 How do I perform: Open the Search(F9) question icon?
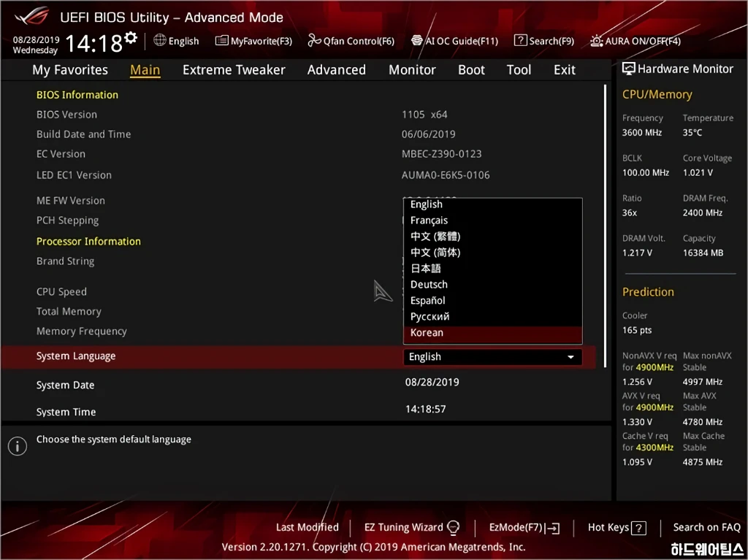(x=520, y=41)
